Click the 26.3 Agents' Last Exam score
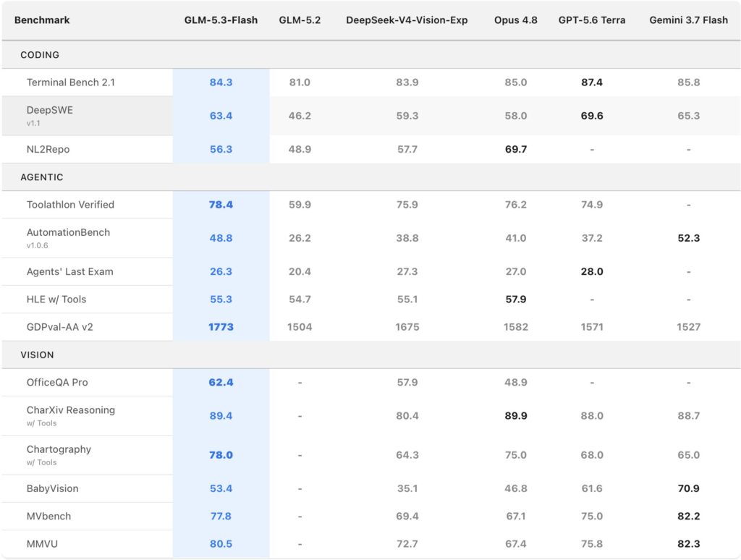The width and height of the screenshot is (741, 560). (221, 272)
